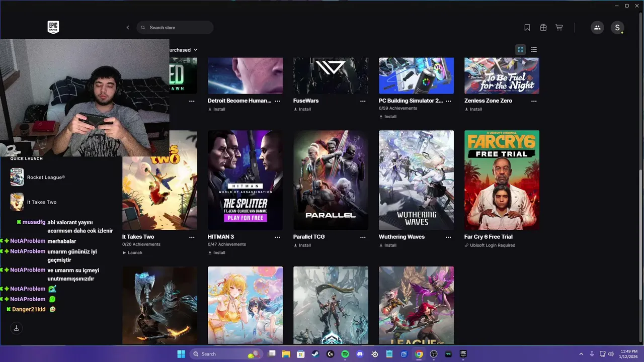Show hidden system tray icons
Screen dimensions: 644x362
581,354
